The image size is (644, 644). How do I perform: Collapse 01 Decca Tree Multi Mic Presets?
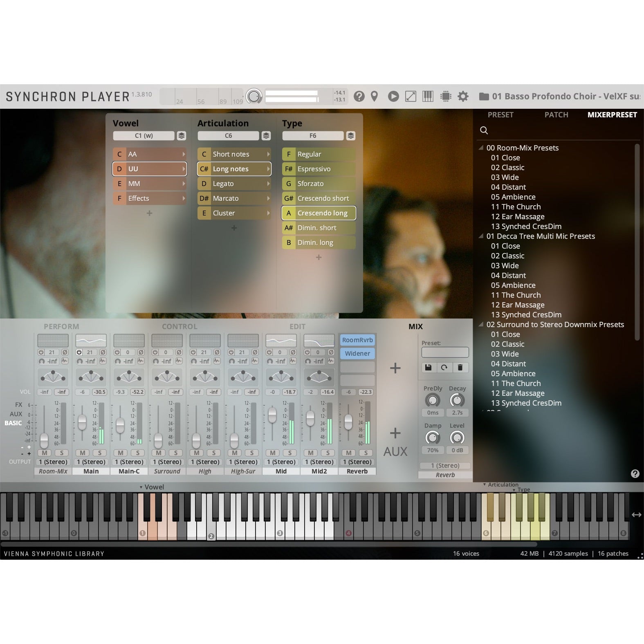pyautogui.click(x=481, y=236)
